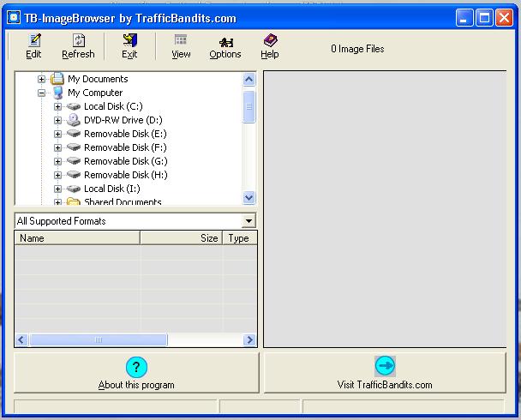The height and width of the screenshot is (420, 521).
Task: Open the Edit toolbar button
Action: coord(33,46)
